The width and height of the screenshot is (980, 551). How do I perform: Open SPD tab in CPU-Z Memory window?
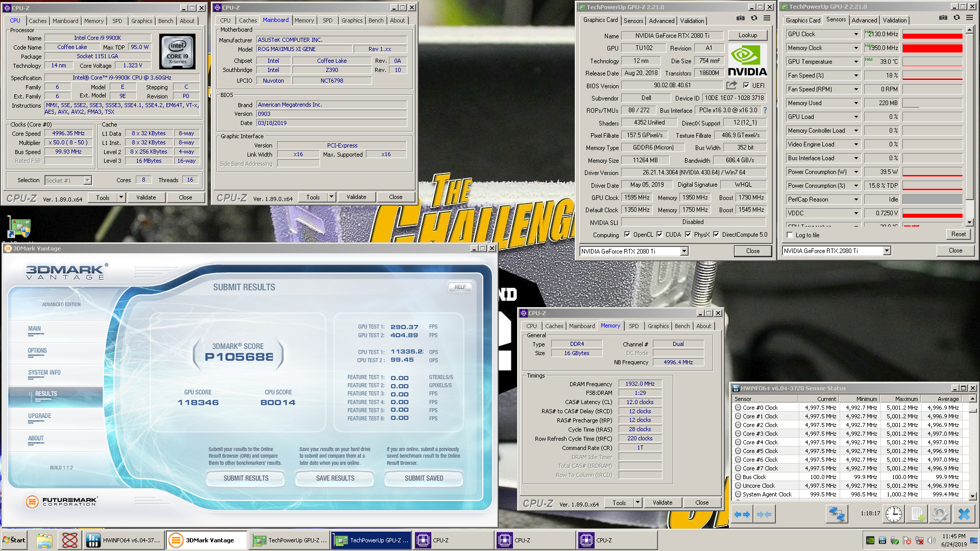tap(633, 326)
